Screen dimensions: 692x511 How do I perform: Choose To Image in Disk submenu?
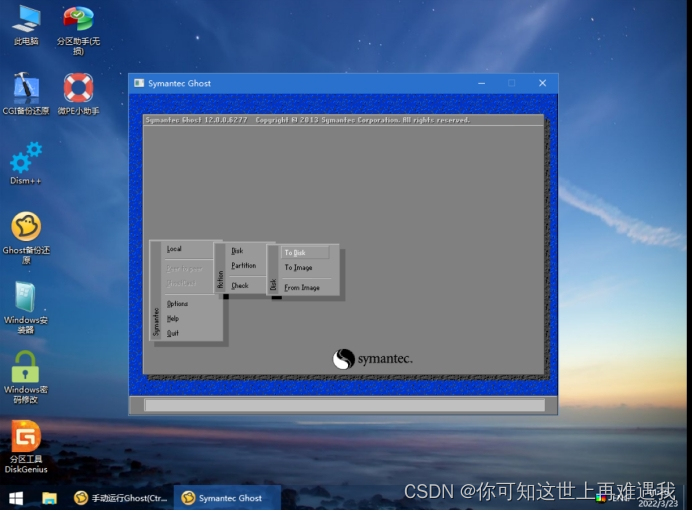point(298,267)
